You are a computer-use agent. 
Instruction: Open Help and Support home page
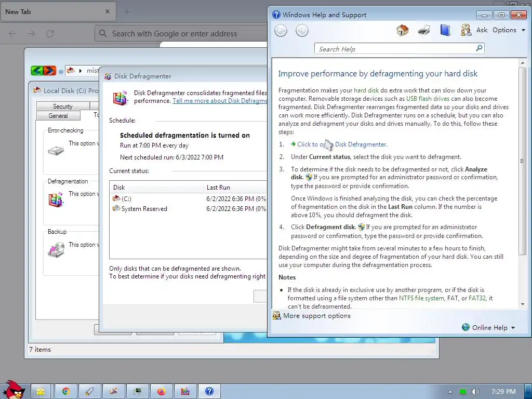coord(403,30)
